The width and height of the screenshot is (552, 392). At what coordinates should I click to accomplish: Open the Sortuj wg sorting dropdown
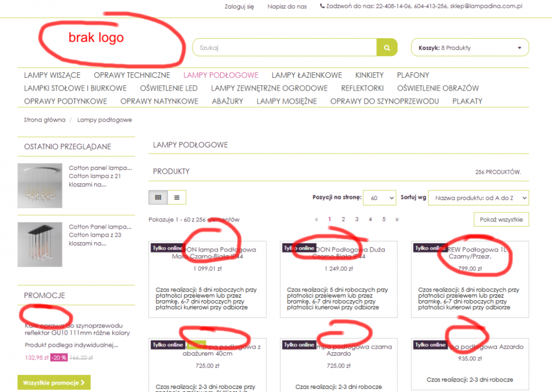[x=478, y=197]
